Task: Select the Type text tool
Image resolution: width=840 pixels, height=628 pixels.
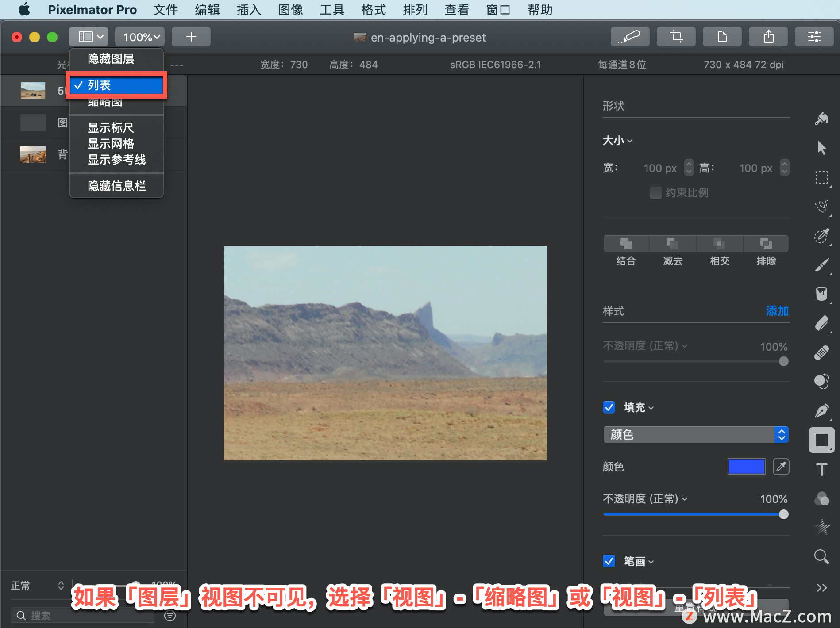Action: point(821,469)
